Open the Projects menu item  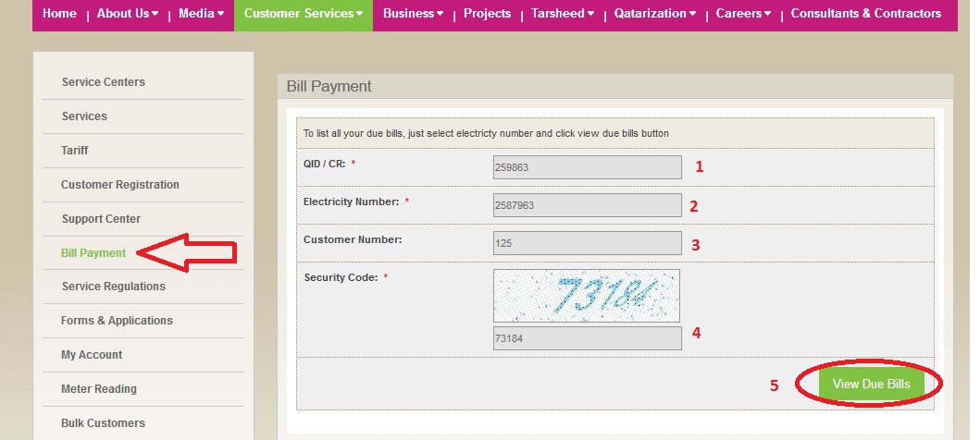coord(487,14)
